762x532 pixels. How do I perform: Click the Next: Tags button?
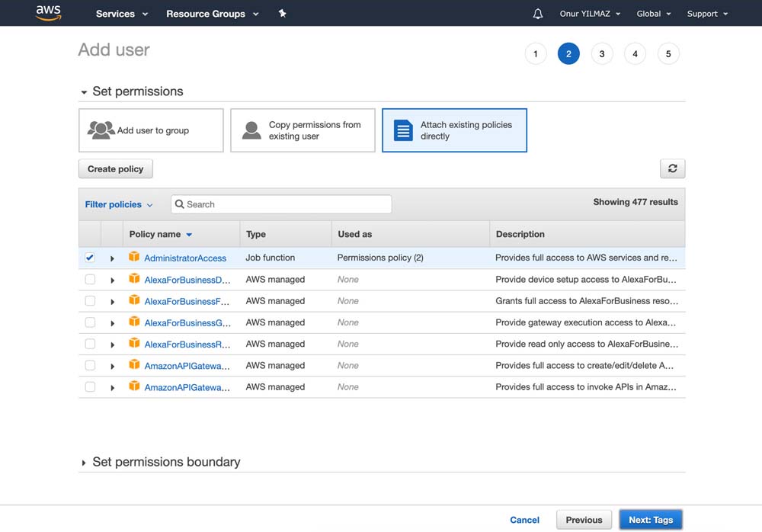650,520
